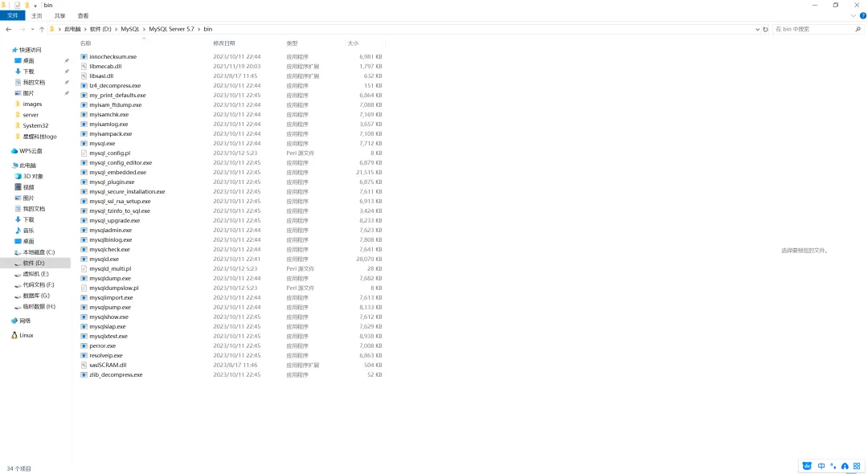Open WPS云盘 in the sidebar
Viewport: 868px width, 474px height.
tap(31, 151)
